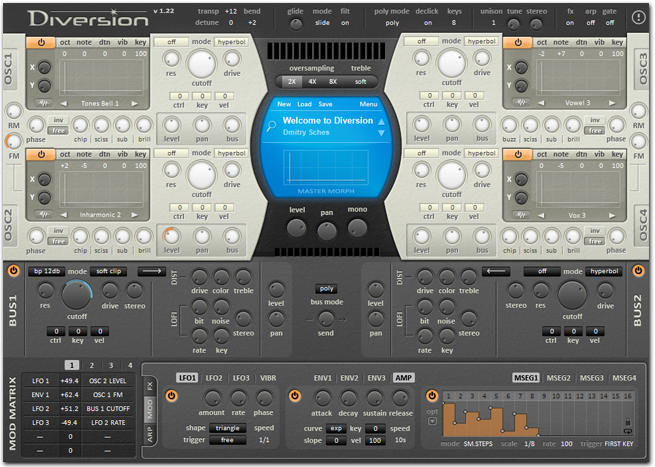The width and height of the screenshot is (655, 467).
Task: Select 8X oversampling
Action: (x=333, y=82)
